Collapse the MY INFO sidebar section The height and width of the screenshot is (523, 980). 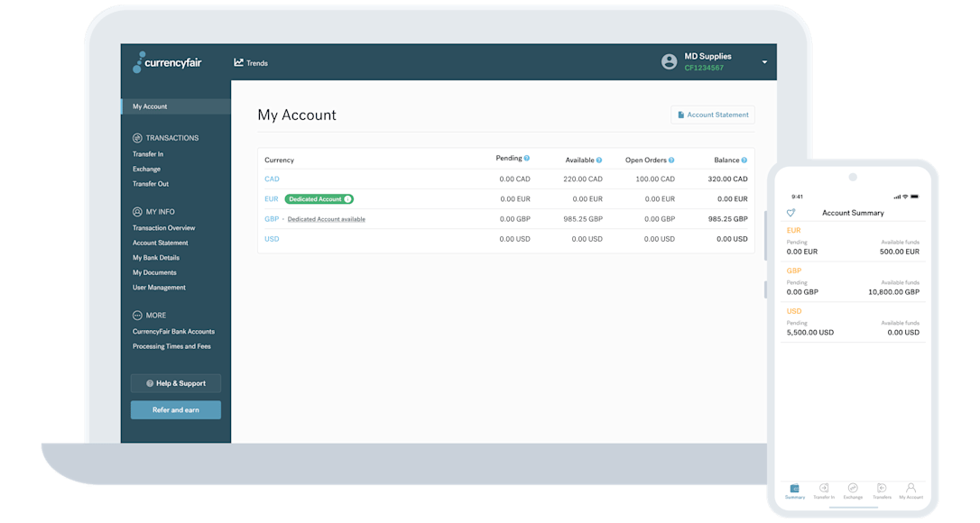click(x=135, y=211)
